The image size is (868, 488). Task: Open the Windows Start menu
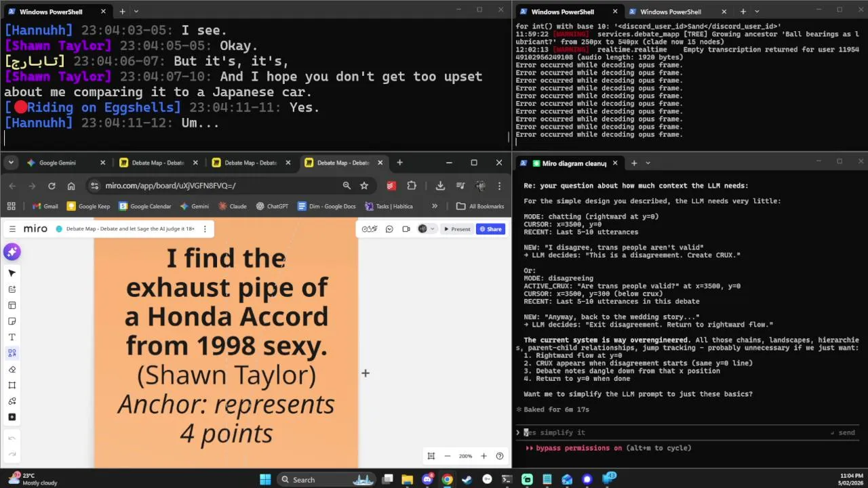pyautogui.click(x=264, y=480)
